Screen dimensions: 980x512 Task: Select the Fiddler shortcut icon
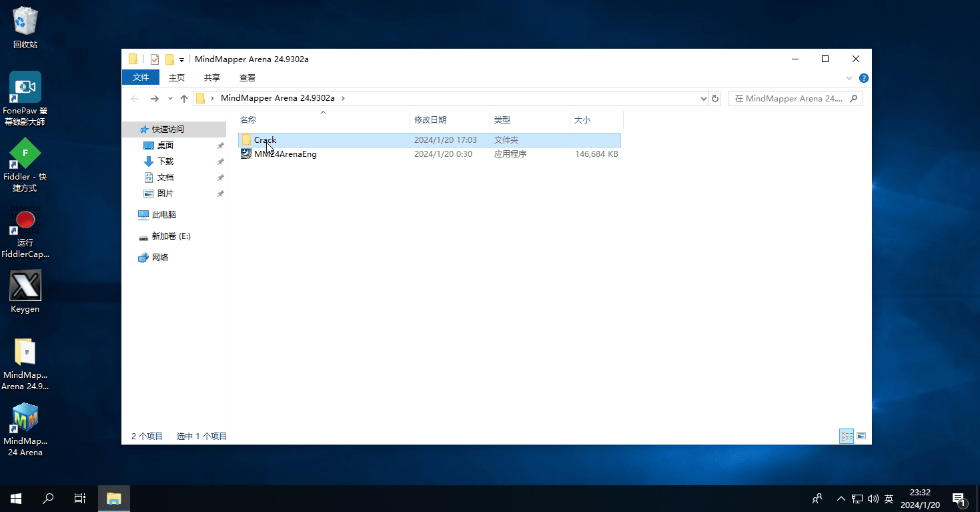click(25, 154)
